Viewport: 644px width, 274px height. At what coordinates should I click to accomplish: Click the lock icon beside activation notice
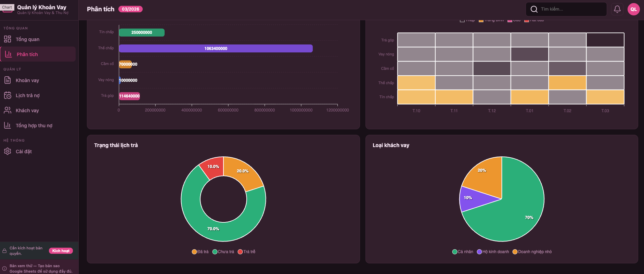click(x=4, y=251)
